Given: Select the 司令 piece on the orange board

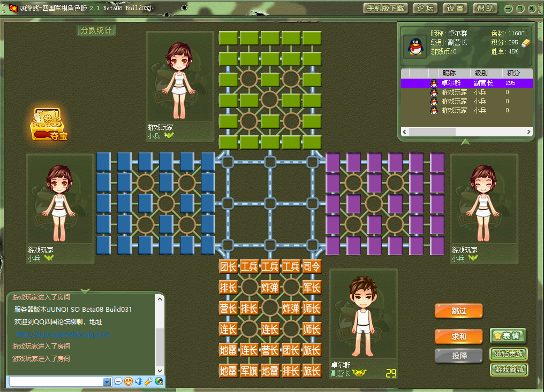Looking at the screenshot, I should click(x=312, y=266).
